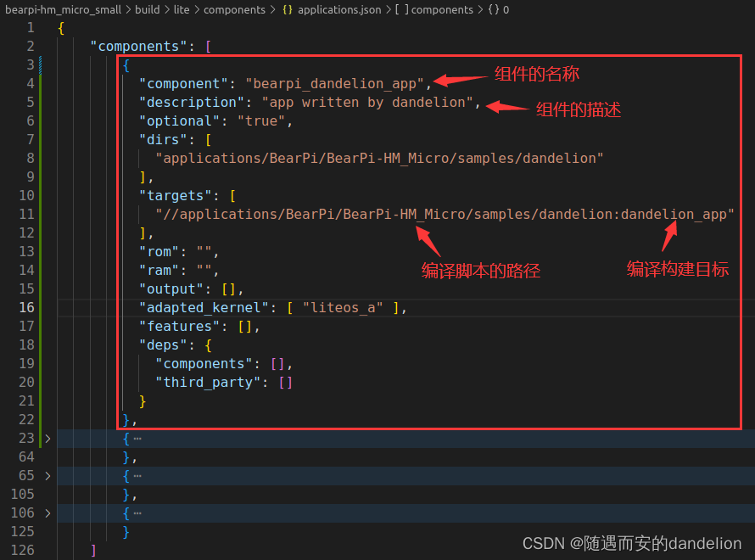Click the "liteos_a" value

343,308
